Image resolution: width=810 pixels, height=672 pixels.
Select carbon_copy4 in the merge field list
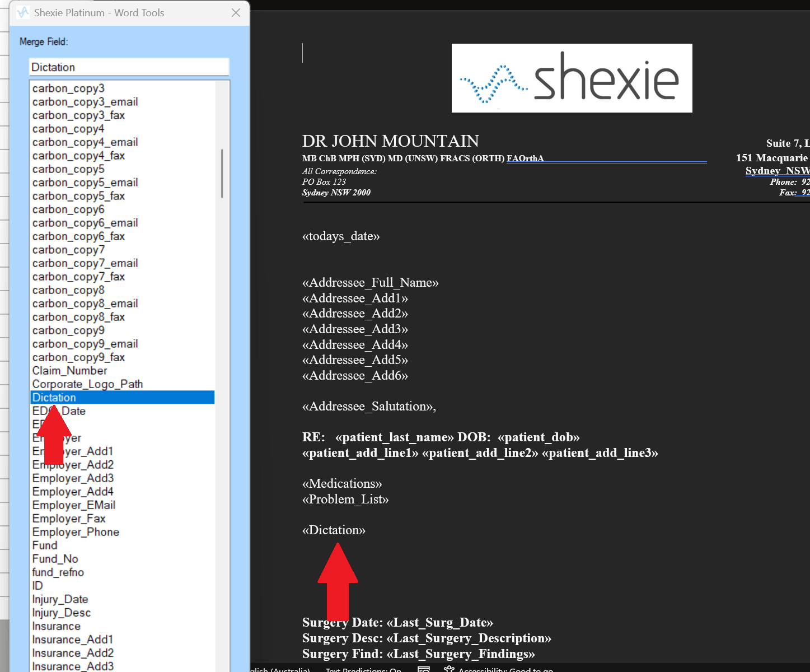(x=122, y=129)
